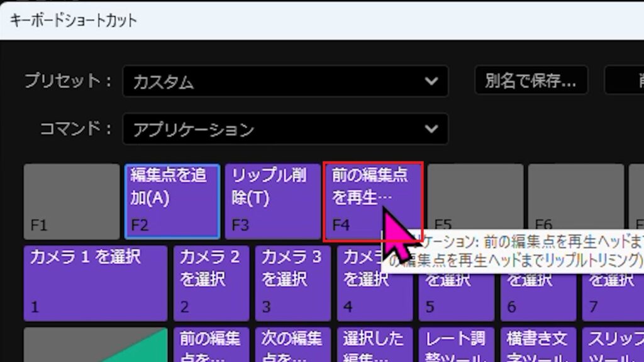Select the key assigned レート調整ツール
This screenshot has width=644, height=362.
coord(456,346)
